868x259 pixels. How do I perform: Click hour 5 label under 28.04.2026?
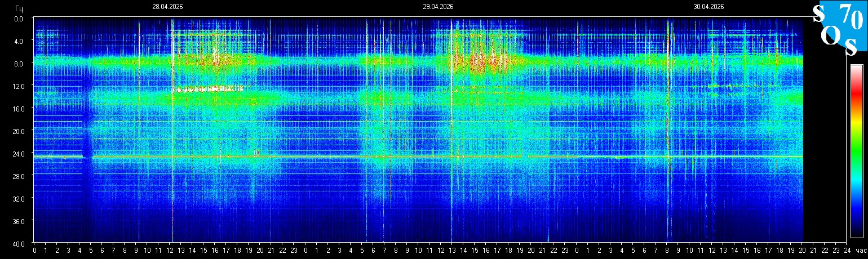point(91,250)
